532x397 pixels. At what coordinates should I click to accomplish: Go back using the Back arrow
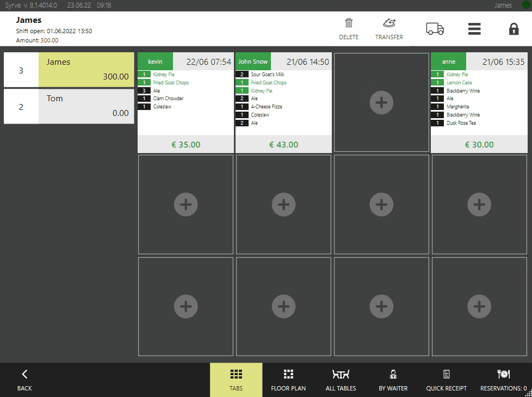pyautogui.click(x=24, y=380)
